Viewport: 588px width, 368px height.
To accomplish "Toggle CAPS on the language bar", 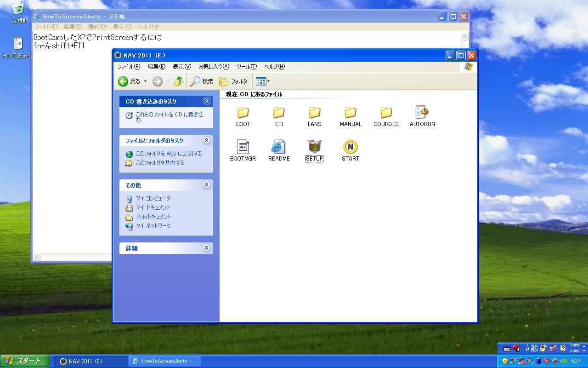I will pyautogui.click(x=575, y=345).
